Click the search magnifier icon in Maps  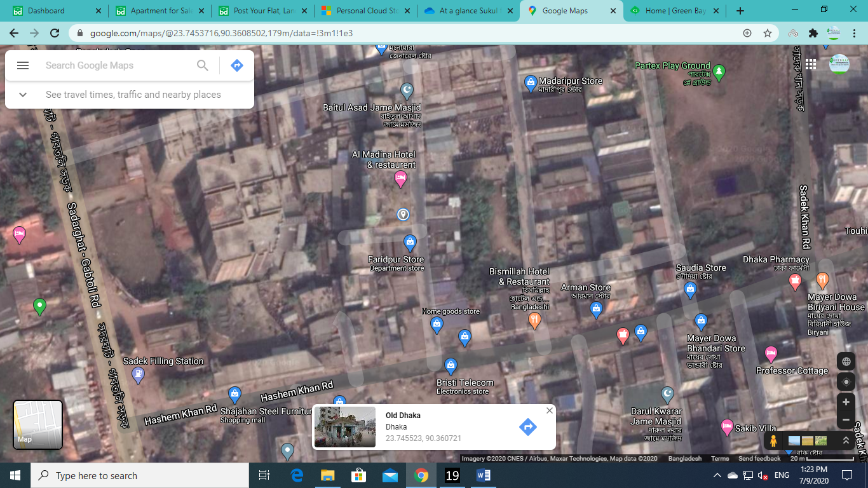(203, 65)
